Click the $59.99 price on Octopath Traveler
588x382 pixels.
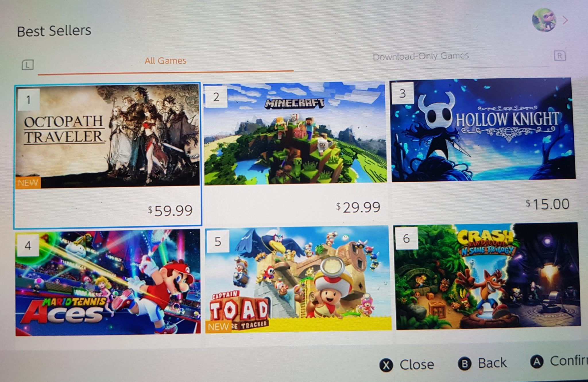pos(170,211)
